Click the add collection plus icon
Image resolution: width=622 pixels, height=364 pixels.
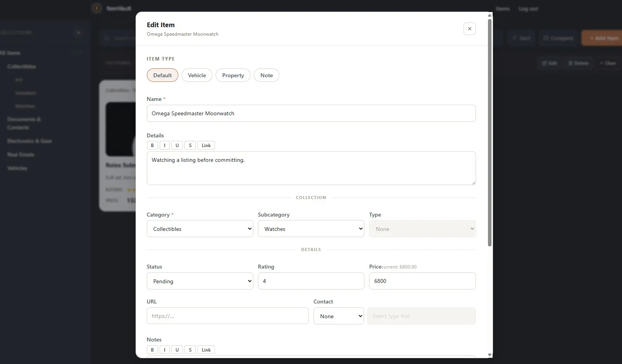[x=78, y=33]
